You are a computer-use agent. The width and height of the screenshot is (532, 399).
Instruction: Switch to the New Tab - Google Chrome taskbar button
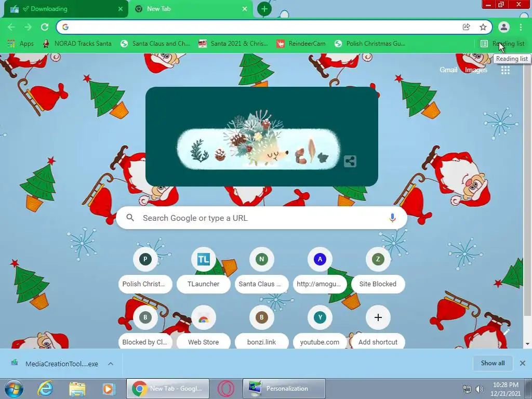click(168, 389)
